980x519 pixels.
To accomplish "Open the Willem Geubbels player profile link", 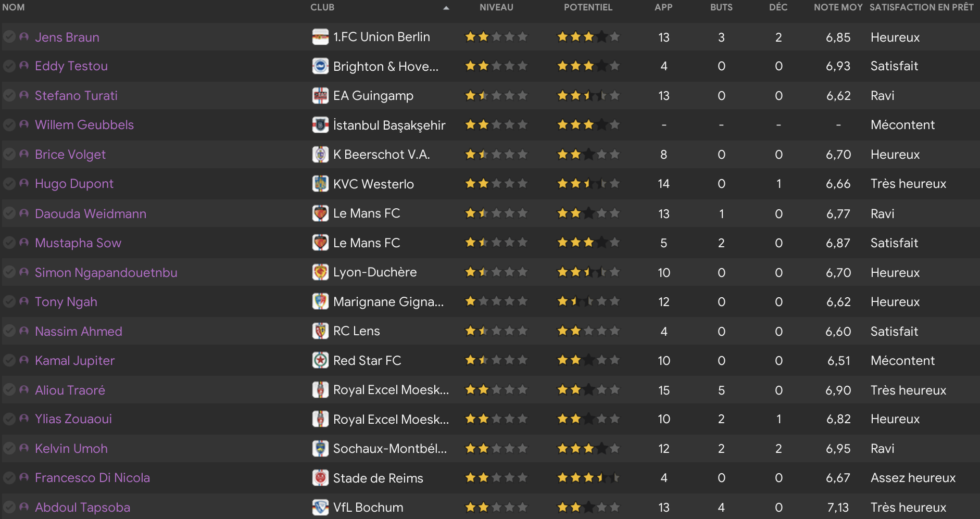I will [84, 125].
